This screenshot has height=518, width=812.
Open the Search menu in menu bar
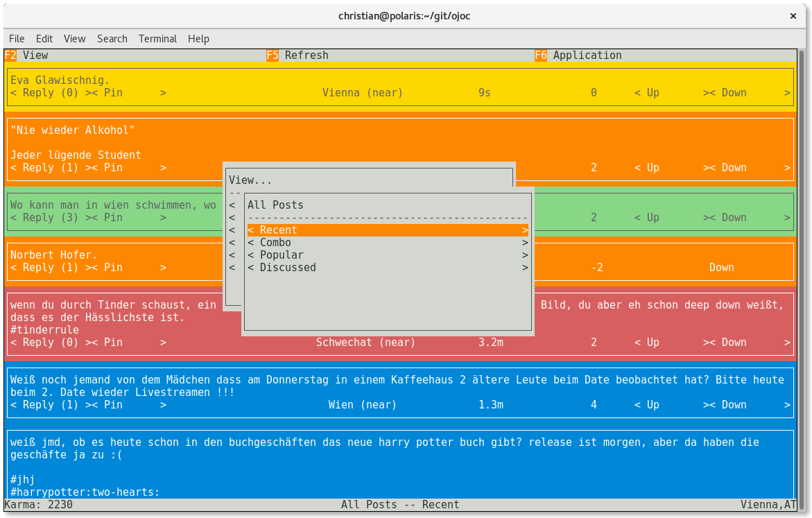(x=112, y=39)
